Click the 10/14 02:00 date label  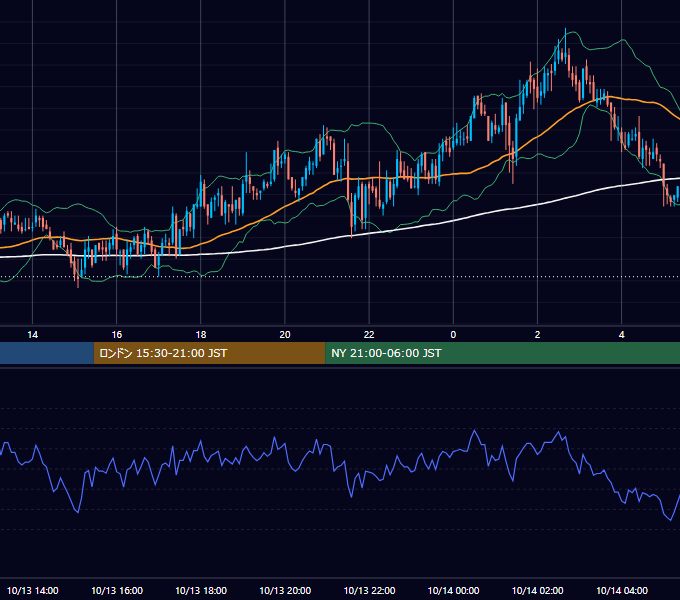pyautogui.click(x=537, y=590)
